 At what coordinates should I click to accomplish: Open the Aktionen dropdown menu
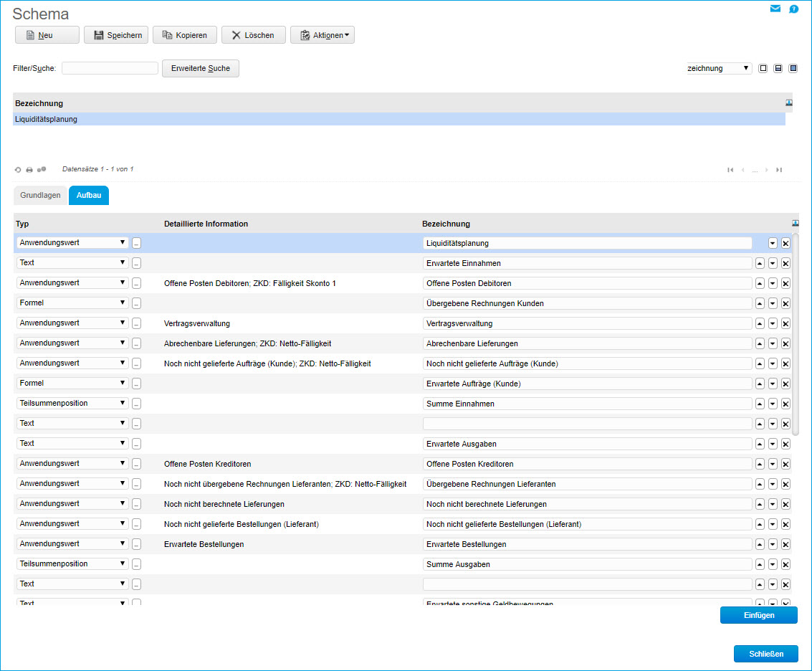point(323,35)
